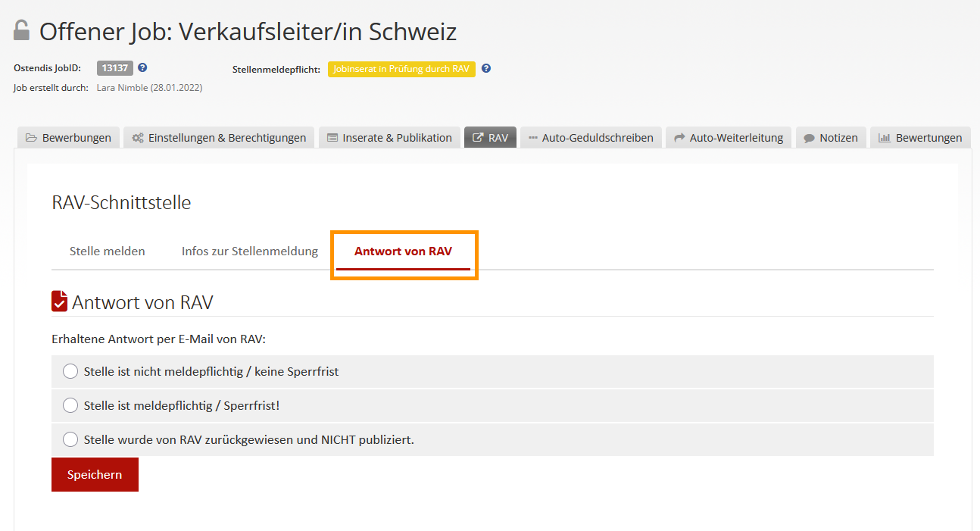Choose 'von RAV zurückgewiesen' radio option
This screenshot has height=531, width=980.
[x=70, y=439]
